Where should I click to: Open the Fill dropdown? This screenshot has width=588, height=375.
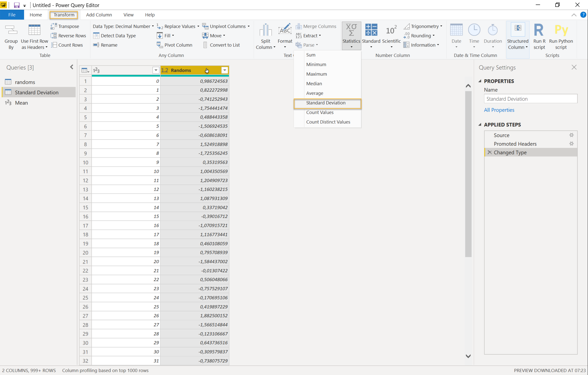tap(165, 36)
